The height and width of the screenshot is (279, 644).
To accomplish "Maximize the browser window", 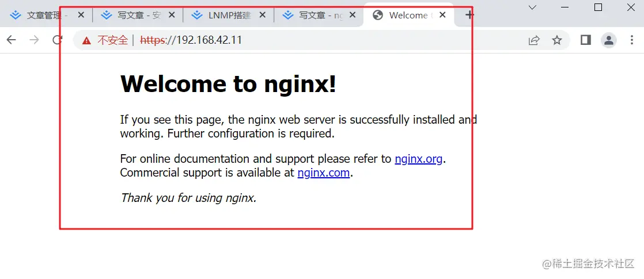I will click(598, 7).
